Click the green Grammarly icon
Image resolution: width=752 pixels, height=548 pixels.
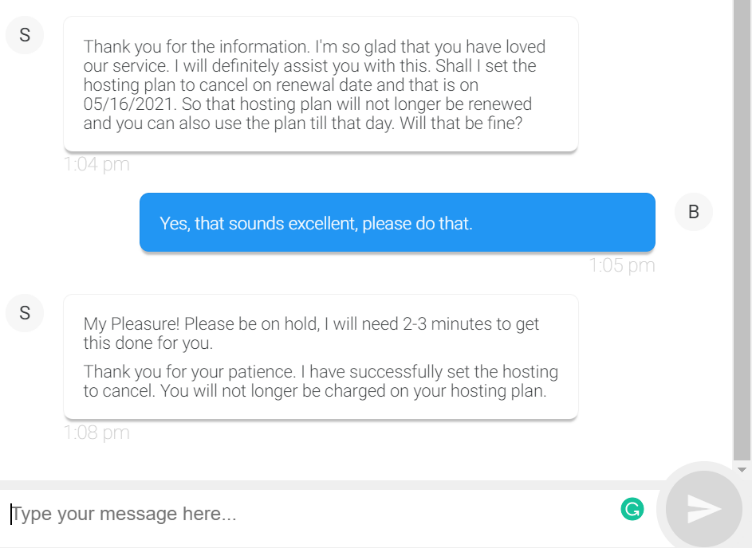click(x=632, y=510)
